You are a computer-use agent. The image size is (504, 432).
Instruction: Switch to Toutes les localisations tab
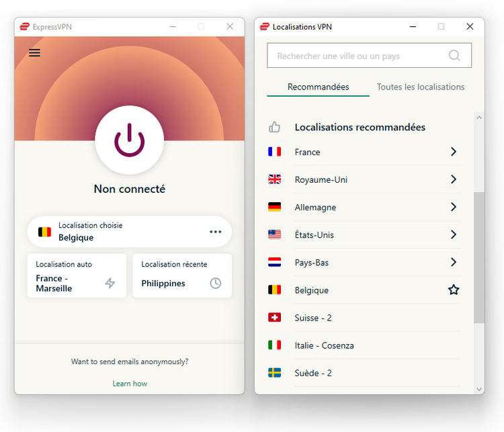[421, 87]
